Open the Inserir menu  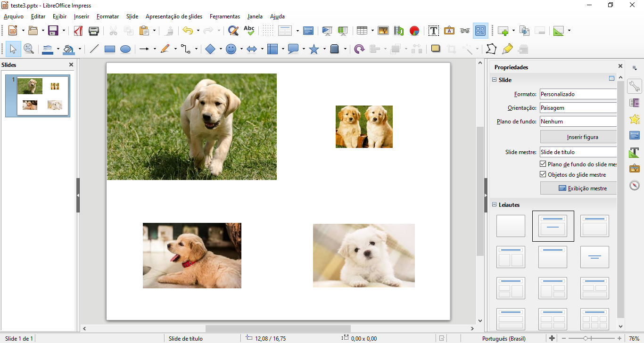[81, 16]
